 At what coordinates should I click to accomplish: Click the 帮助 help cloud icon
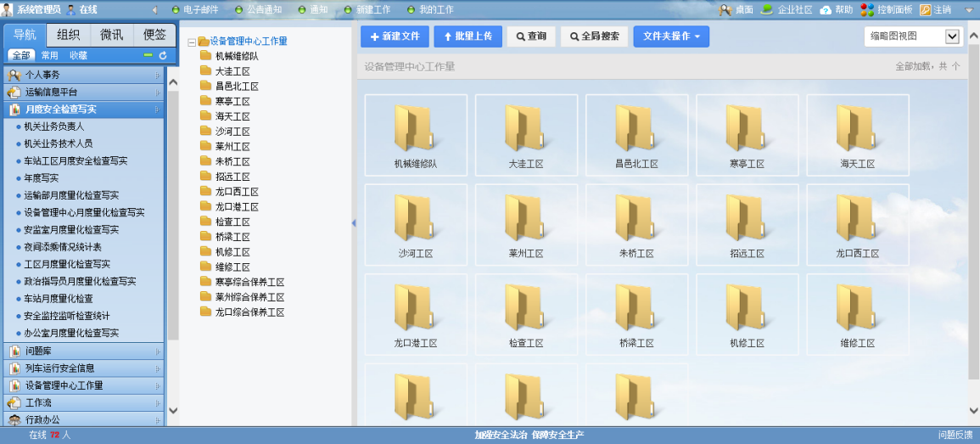(x=826, y=10)
